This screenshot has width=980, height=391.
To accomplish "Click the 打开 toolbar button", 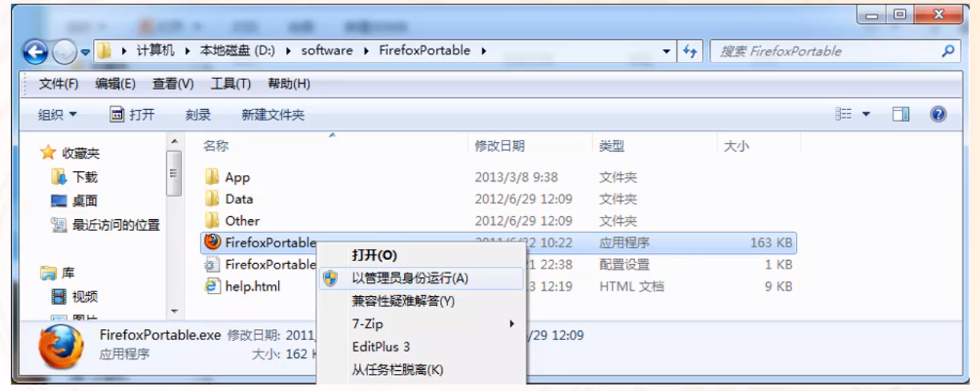I will click(x=132, y=114).
